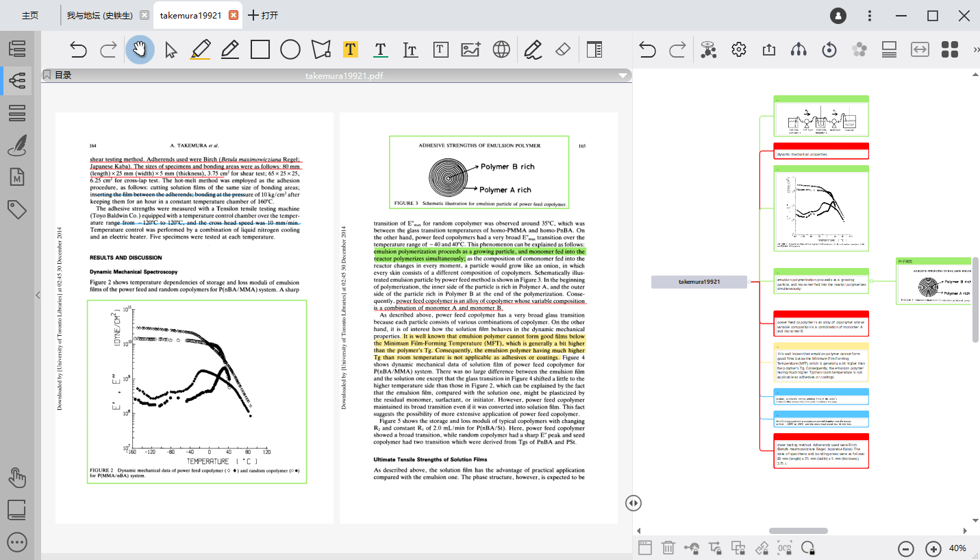Toggle the hand panning tool
The height and width of the screenshot is (560, 980).
(x=140, y=49)
